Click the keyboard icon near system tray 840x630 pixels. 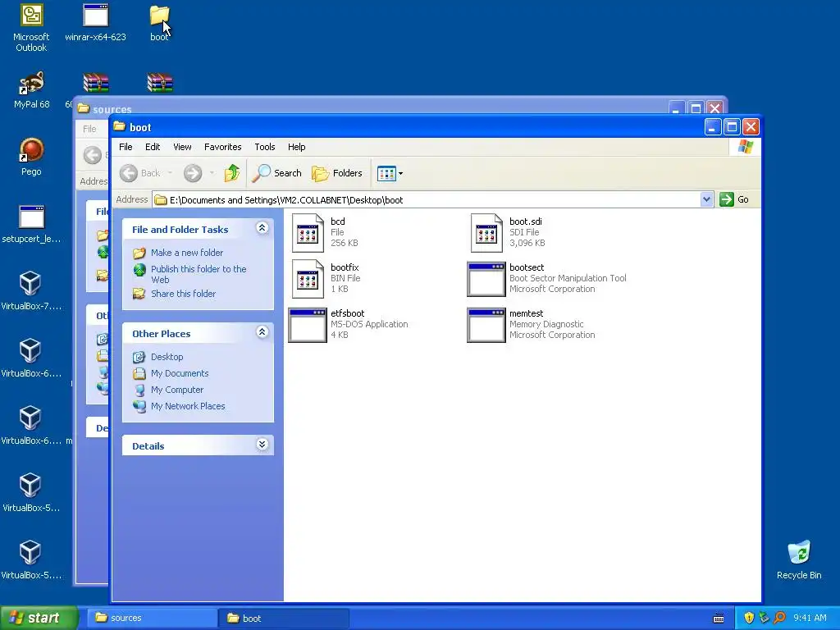click(x=719, y=619)
